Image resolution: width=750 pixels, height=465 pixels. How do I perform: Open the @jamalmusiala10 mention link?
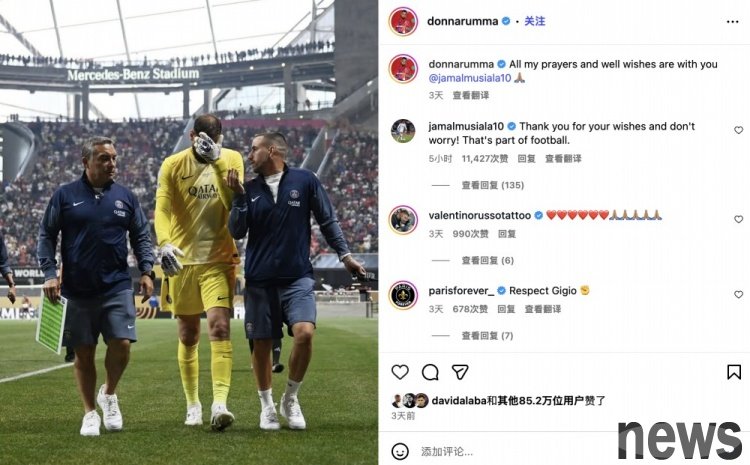tap(470, 78)
